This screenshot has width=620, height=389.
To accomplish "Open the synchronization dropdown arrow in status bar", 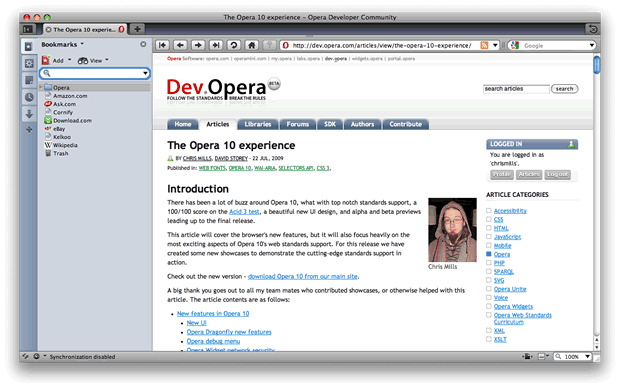I will point(45,356).
